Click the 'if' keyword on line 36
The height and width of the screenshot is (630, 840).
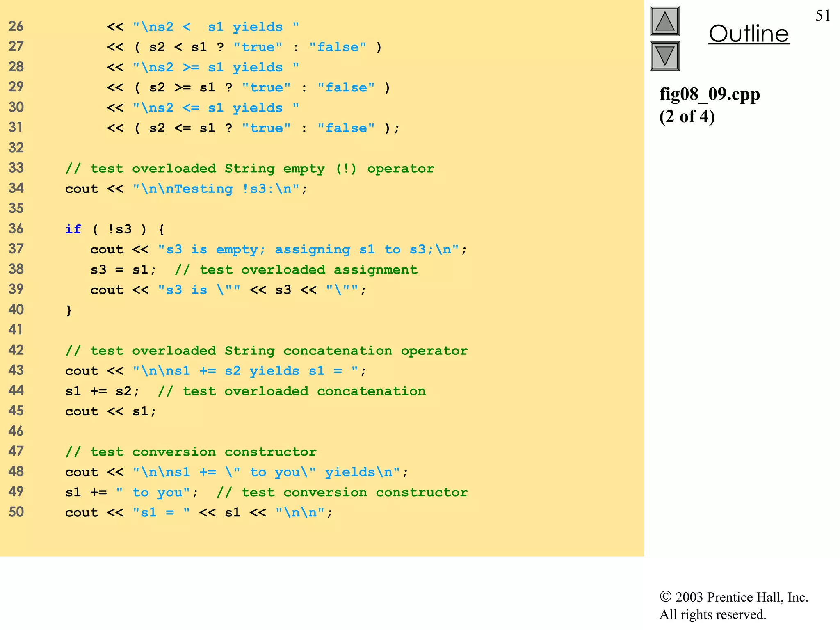pyautogui.click(x=73, y=229)
